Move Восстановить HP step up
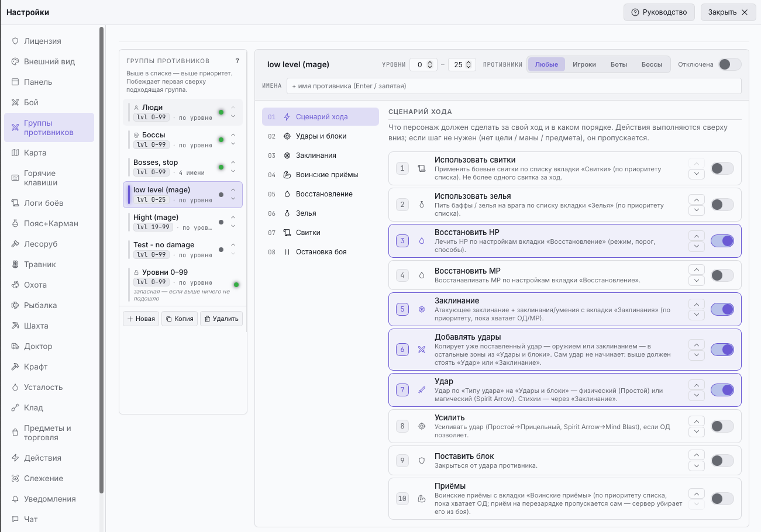The width and height of the screenshot is (761, 532). click(x=696, y=236)
